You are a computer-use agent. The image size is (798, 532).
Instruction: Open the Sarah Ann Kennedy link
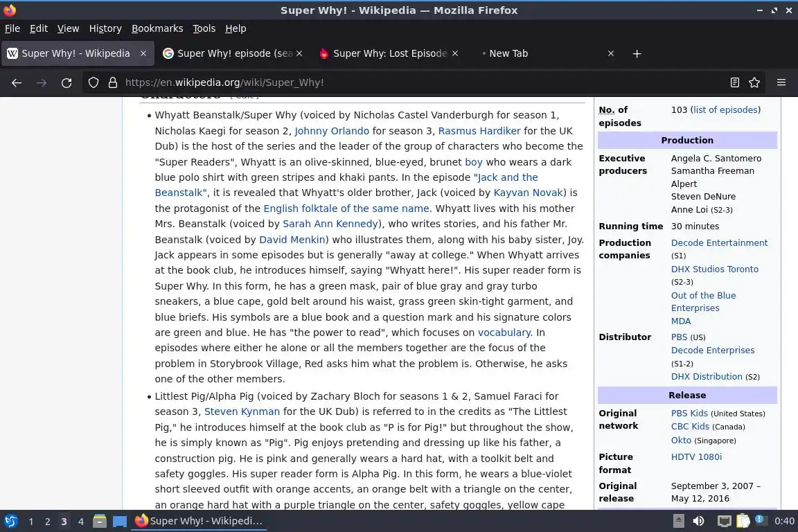click(x=330, y=224)
